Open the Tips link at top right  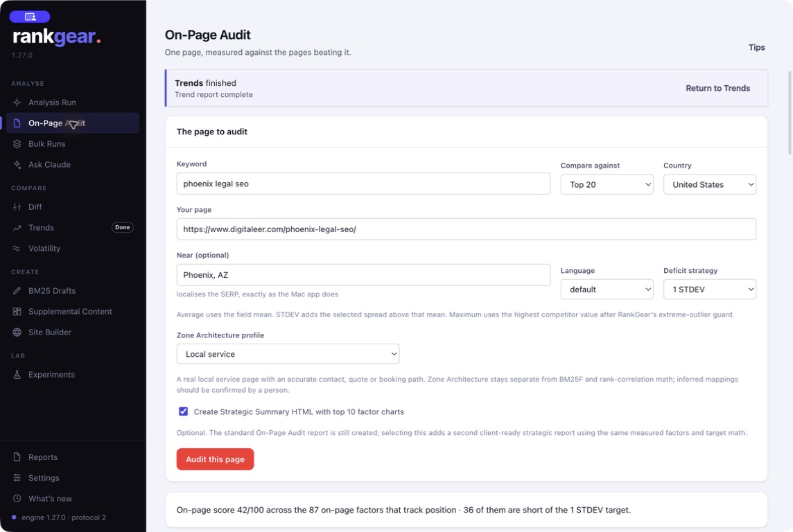(x=756, y=47)
